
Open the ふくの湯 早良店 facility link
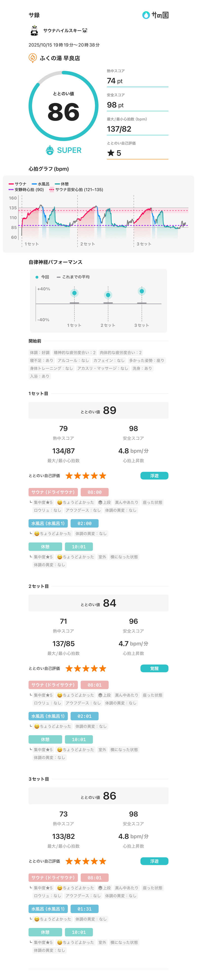click(60, 58)
